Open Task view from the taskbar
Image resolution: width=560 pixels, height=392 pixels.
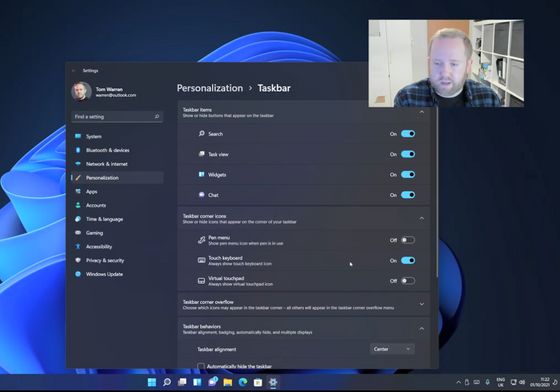point(182,382)
